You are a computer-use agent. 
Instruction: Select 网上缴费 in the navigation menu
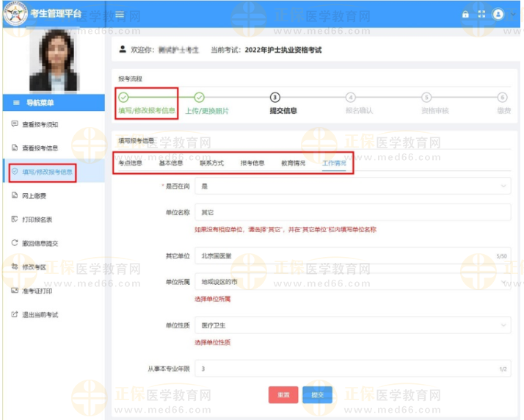(34, 195)
